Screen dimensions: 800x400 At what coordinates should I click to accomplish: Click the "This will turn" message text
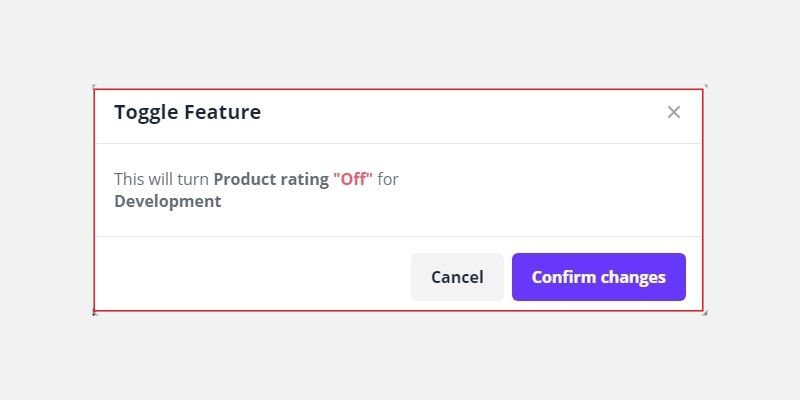pos(161,180)
